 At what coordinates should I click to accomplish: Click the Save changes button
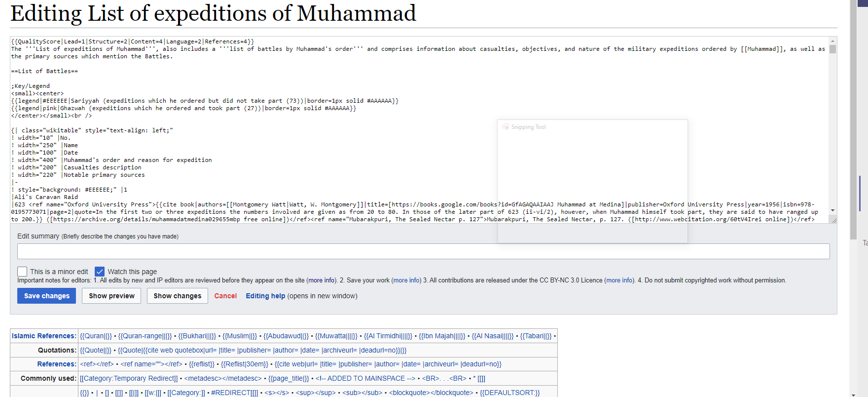pyautogui.click(x=47, y=296)
